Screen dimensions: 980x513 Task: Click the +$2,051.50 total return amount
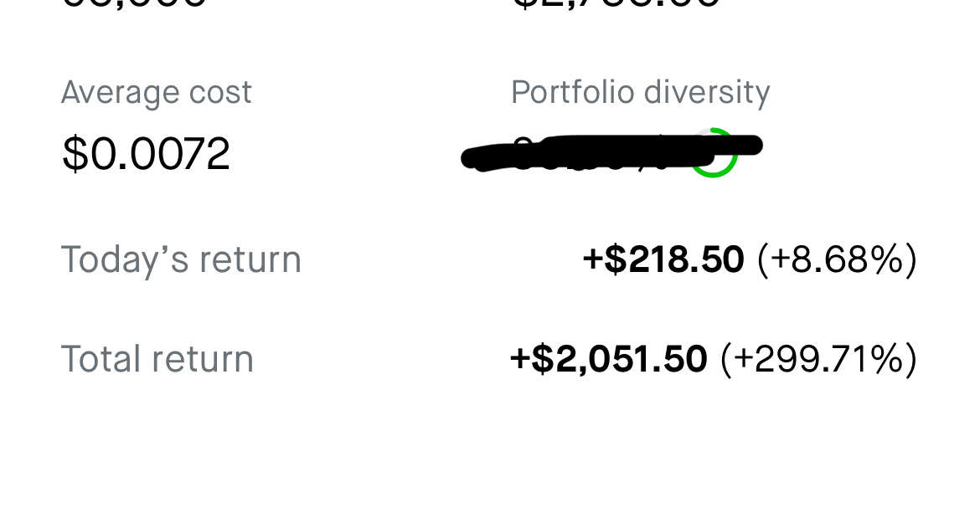pos(609,360)
